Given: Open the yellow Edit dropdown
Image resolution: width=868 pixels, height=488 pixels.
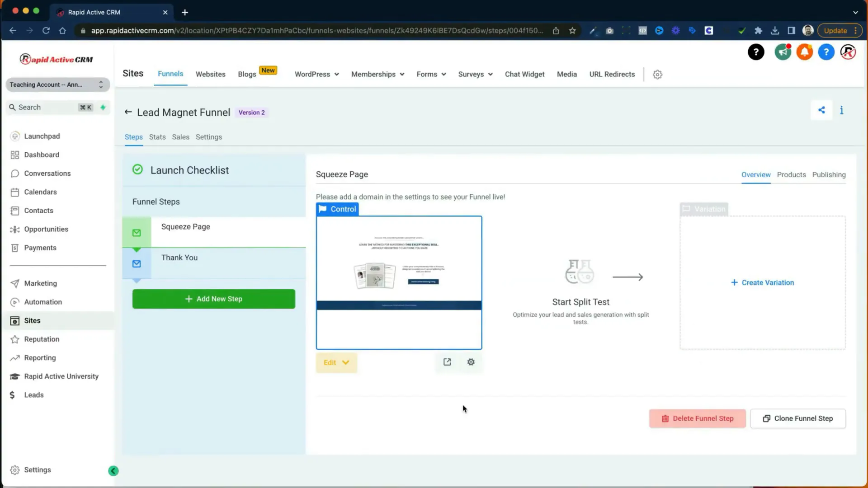Looking at the screenshot, I should point(336,362).
